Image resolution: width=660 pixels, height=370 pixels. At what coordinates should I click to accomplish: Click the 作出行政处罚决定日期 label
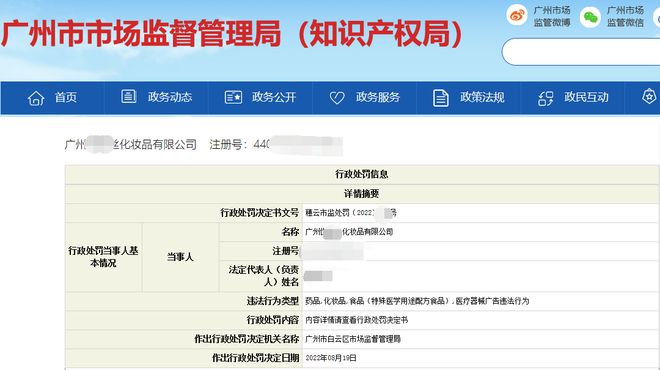tap(255, 358)
